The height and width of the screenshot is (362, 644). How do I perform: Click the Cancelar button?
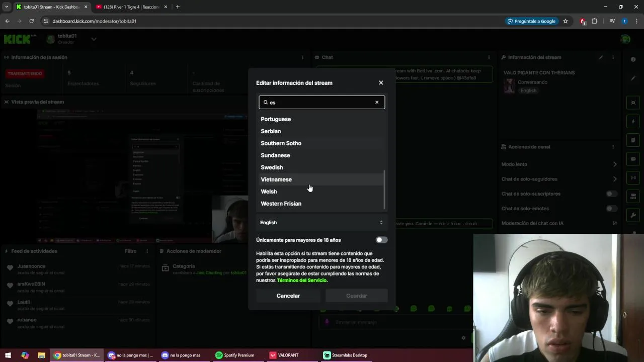click(288, 296)
